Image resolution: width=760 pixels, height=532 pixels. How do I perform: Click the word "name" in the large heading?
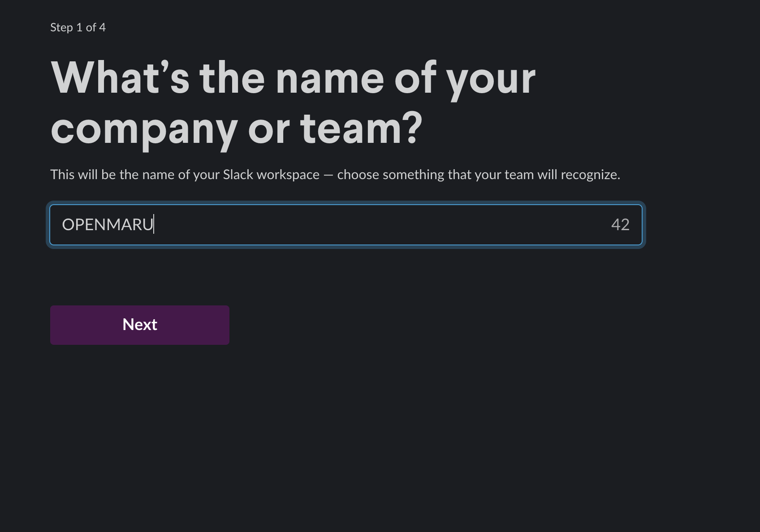tap(330, 78)
